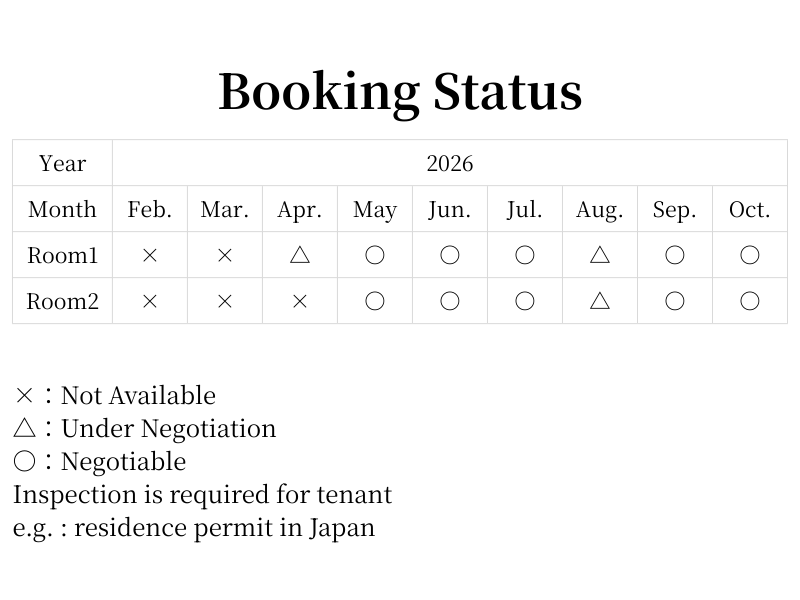Click the Room1 row label
800x600 pixels.
tap(62, 255)
